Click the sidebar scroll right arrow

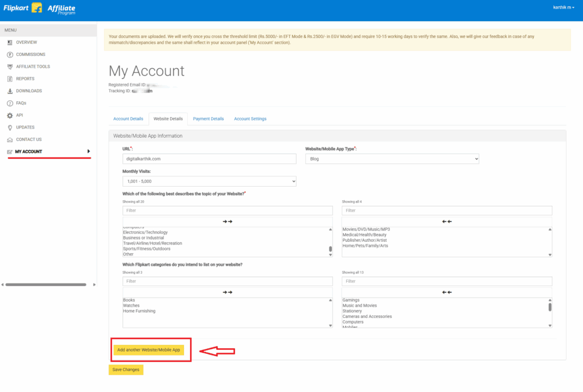(x=94, y=285)
